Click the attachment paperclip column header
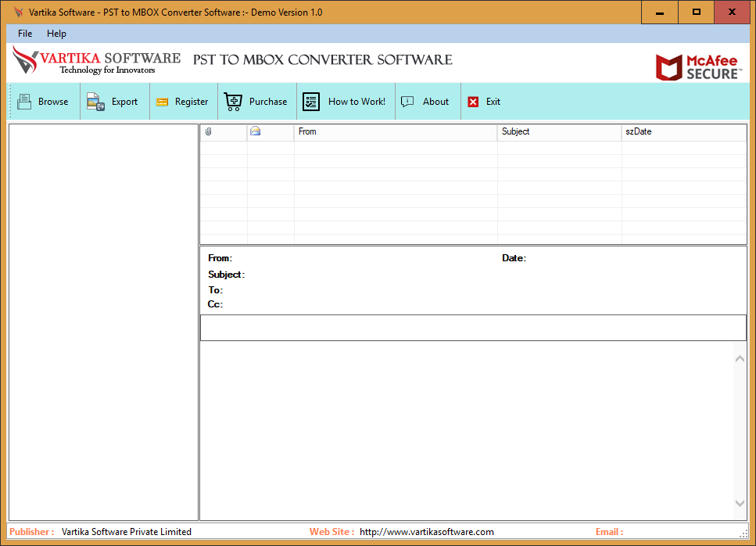 (208, 131)
